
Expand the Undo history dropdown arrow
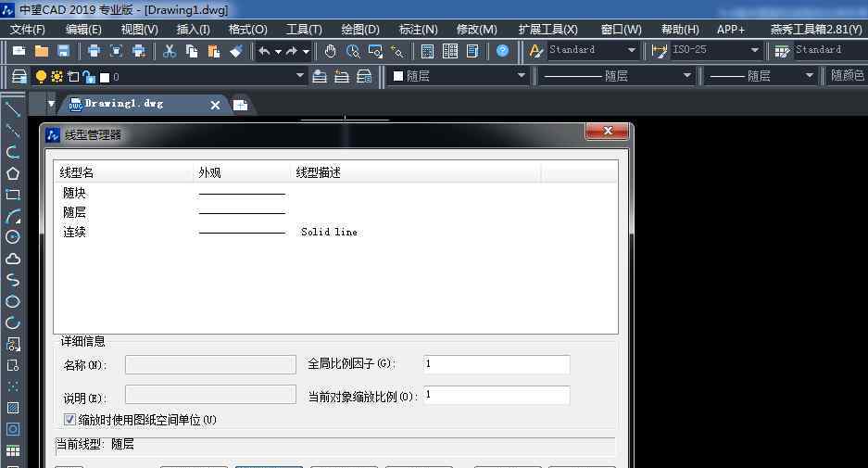pyautogui.click(x=279, y=52)
